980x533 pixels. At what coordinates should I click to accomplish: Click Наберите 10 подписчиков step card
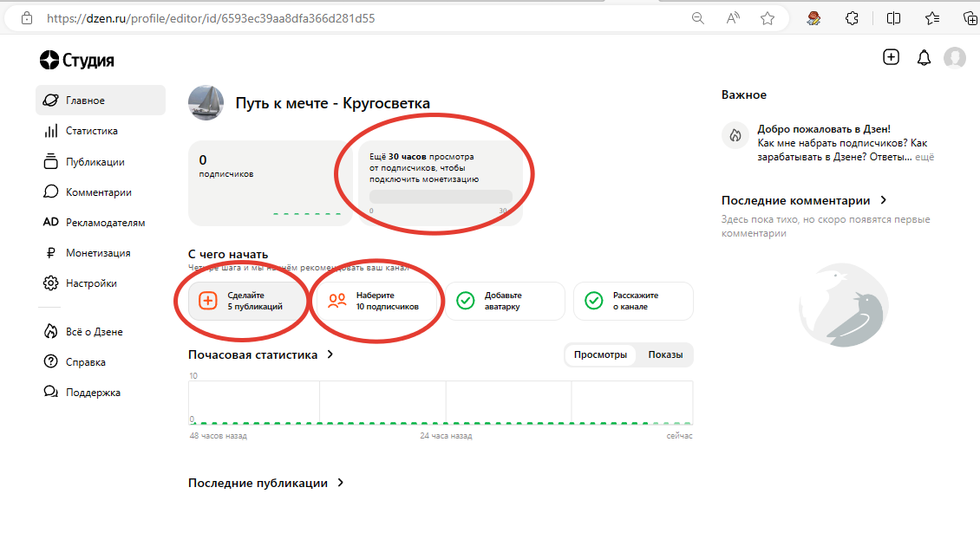pos(376,302)
